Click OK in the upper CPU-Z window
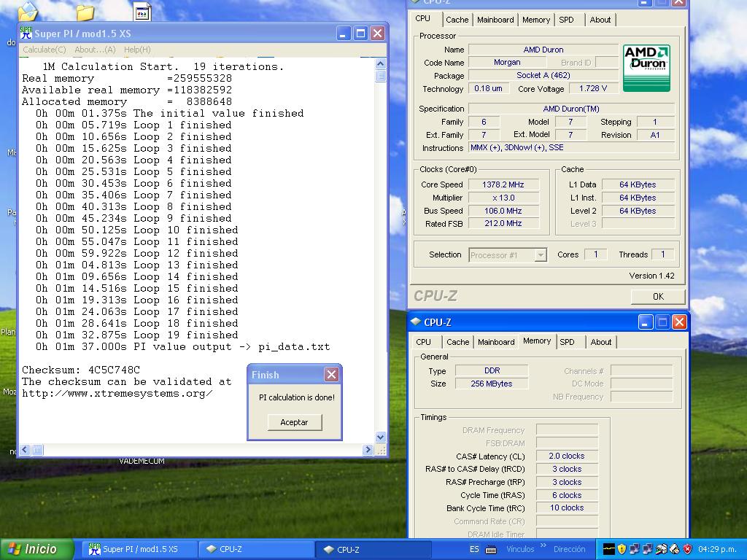The height and width of the screenshot is (560, 747). tap(658, 297)
